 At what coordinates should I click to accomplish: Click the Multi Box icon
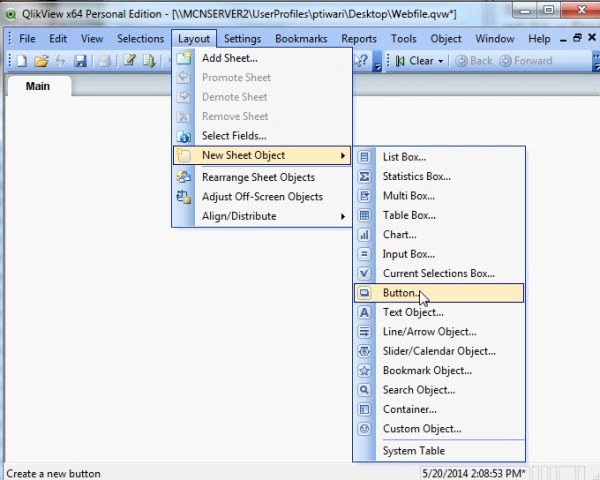[x=364, y=196]
